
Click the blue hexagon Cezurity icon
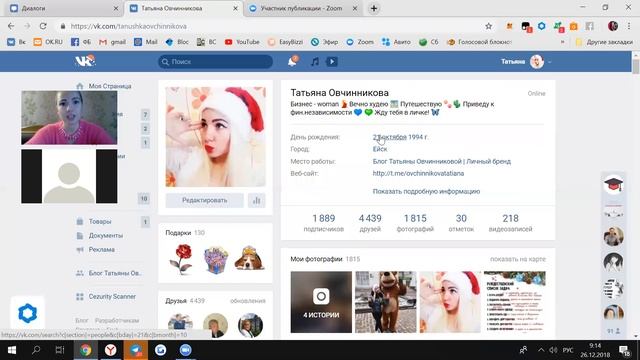click(x=27, y=313)
